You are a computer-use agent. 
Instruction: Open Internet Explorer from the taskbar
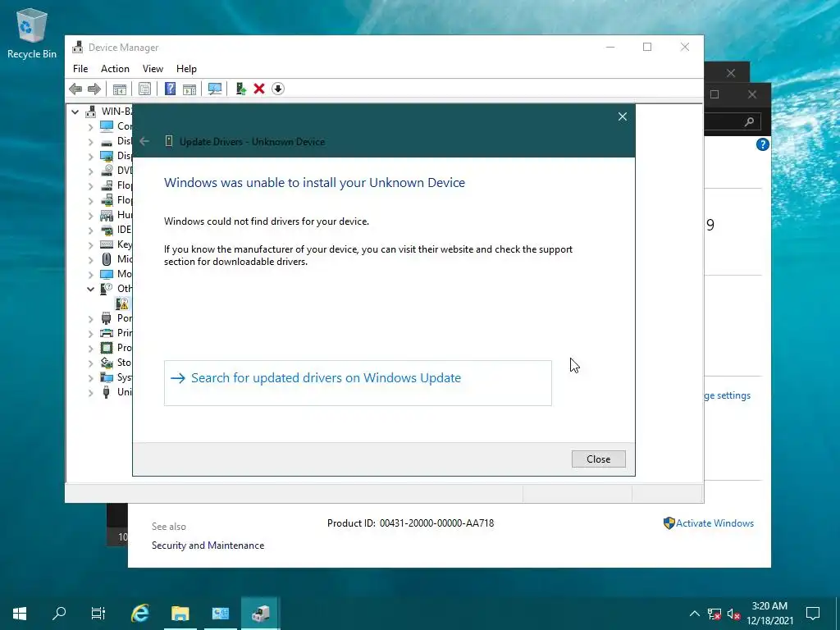click(139, 614)
